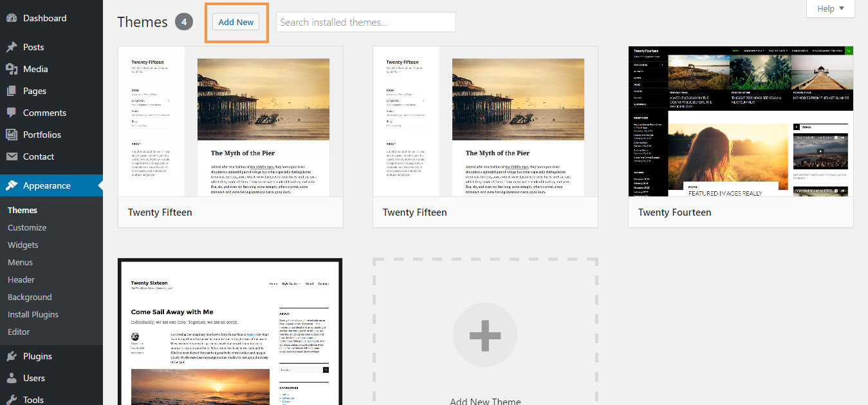
Task: Click the Tools wrench icon
Action: pos(12,399)
